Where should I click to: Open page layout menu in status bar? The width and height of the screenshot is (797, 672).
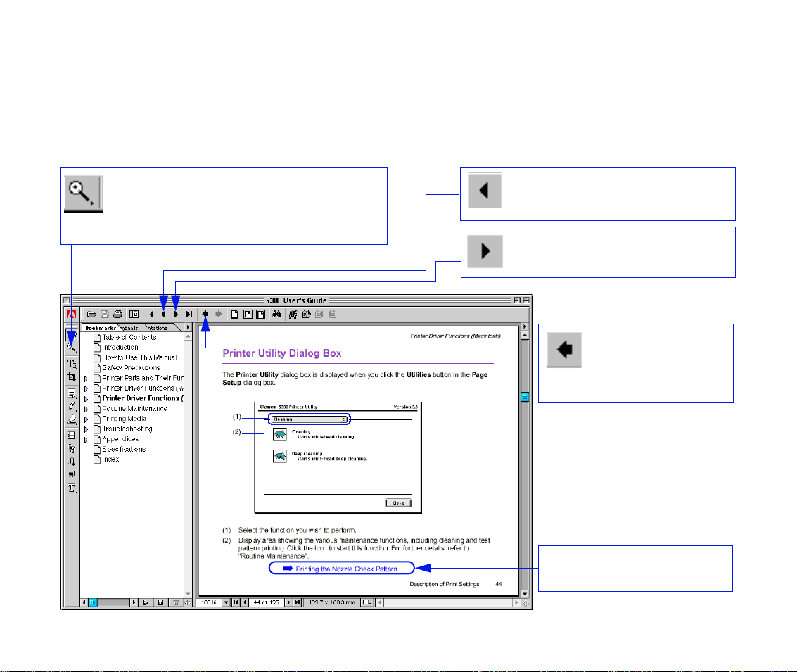366,602
